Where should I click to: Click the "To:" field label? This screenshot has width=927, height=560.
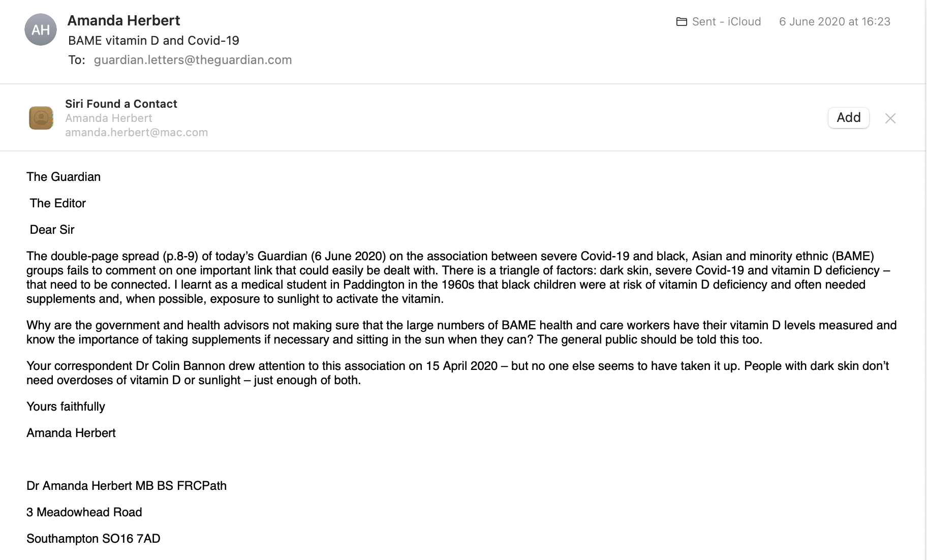click(x=77, y=60)
